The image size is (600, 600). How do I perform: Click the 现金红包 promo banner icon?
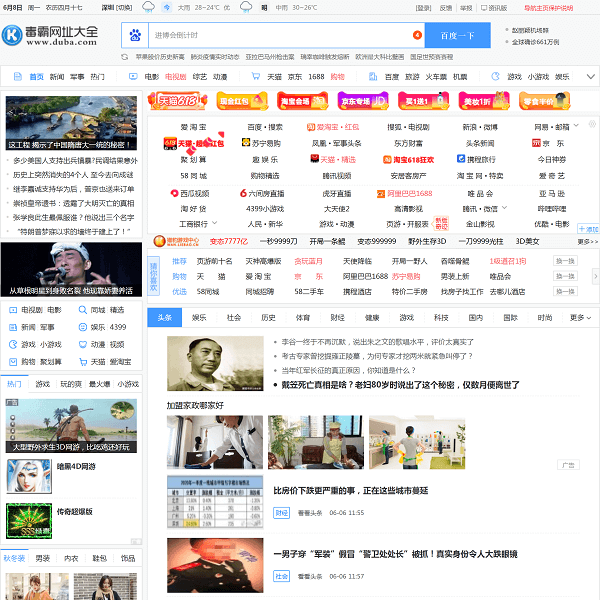click(242, 101)
